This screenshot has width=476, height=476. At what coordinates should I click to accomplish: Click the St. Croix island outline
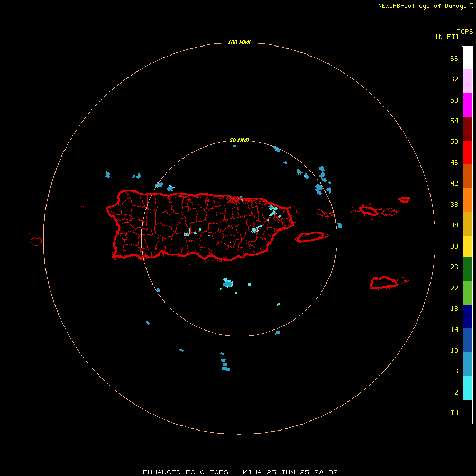tap(389, 283)
